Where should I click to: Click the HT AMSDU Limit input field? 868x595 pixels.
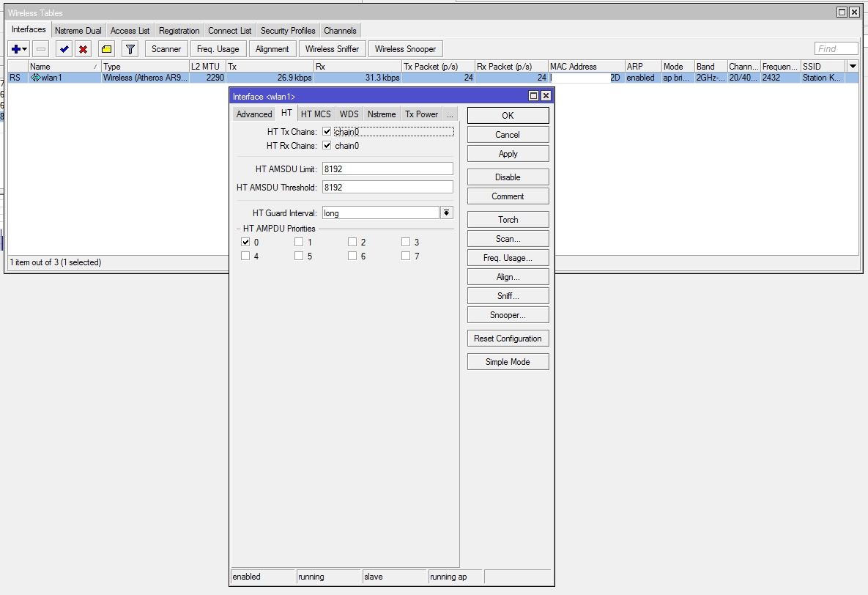387,169
